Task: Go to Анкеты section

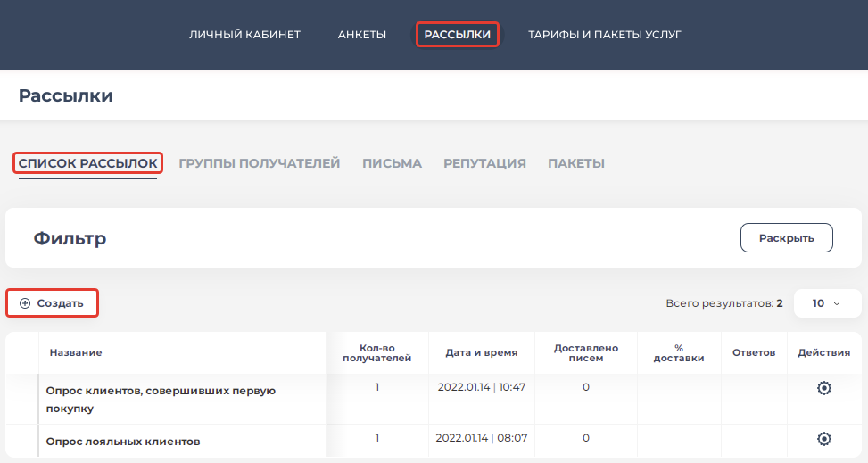Action: [362, 34]
